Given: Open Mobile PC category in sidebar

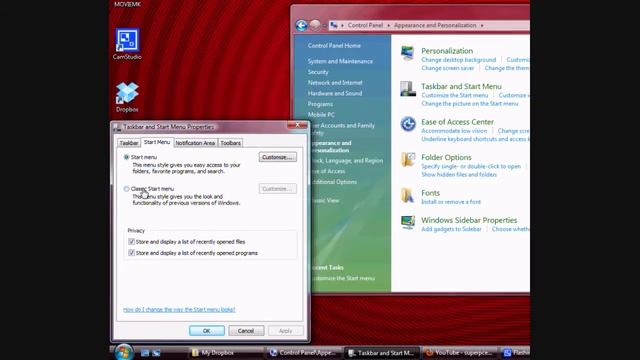Looking at the screenshot, I should coord(321,115).
